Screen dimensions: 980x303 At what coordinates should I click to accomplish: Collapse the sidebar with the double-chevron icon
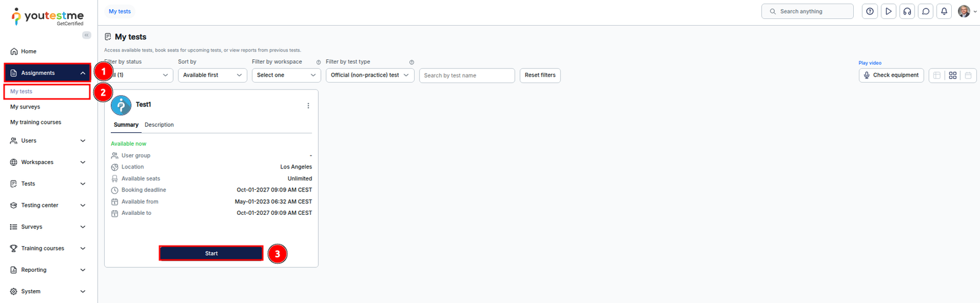point(86,35)
